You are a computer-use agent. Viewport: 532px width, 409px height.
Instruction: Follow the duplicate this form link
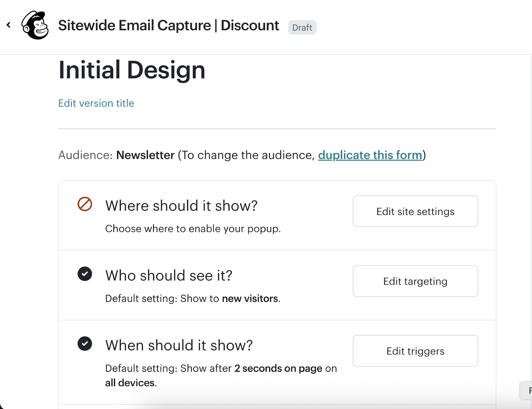point(370,155)
